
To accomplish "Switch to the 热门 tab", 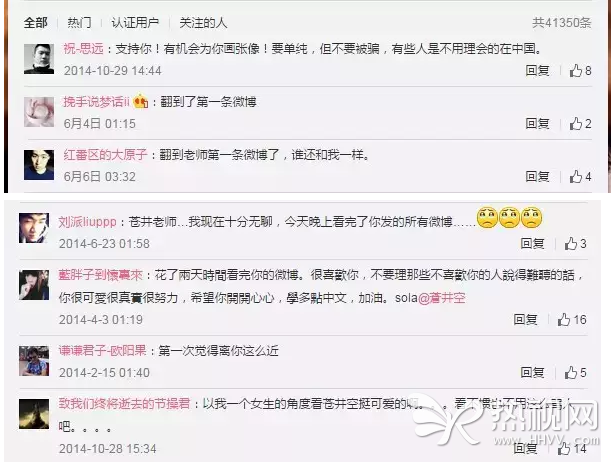I will (x=79, y=23).
